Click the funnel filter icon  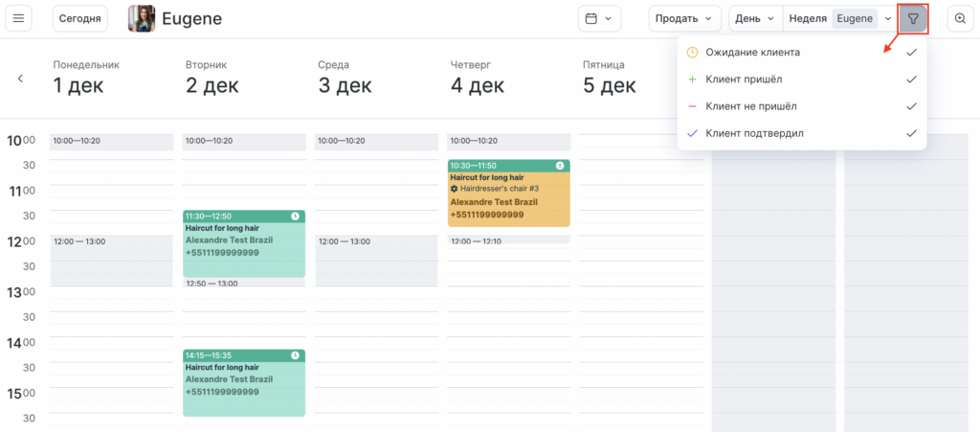913,18
